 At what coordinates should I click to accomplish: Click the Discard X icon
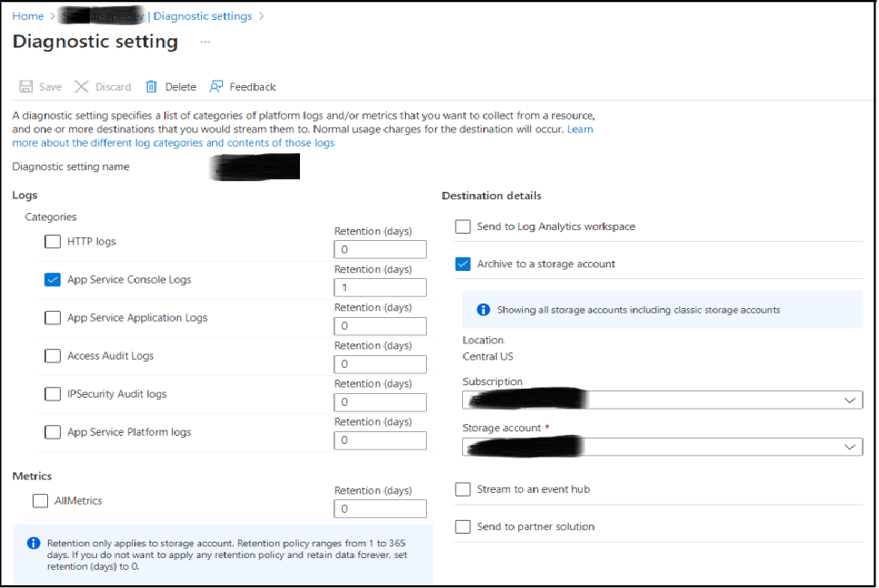coord(82,87)
